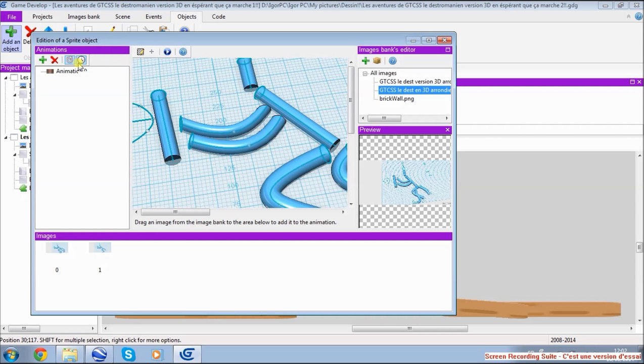Select image thumbnail 1 in Images strip
This screenshot has width=644, height=364.
(x=100, y=248)
